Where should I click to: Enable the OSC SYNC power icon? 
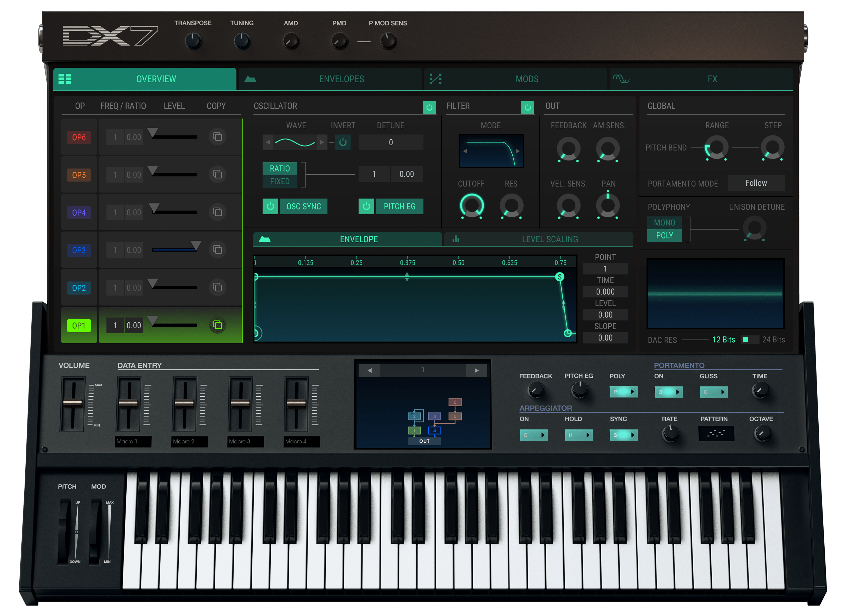[x=270, y=206]
